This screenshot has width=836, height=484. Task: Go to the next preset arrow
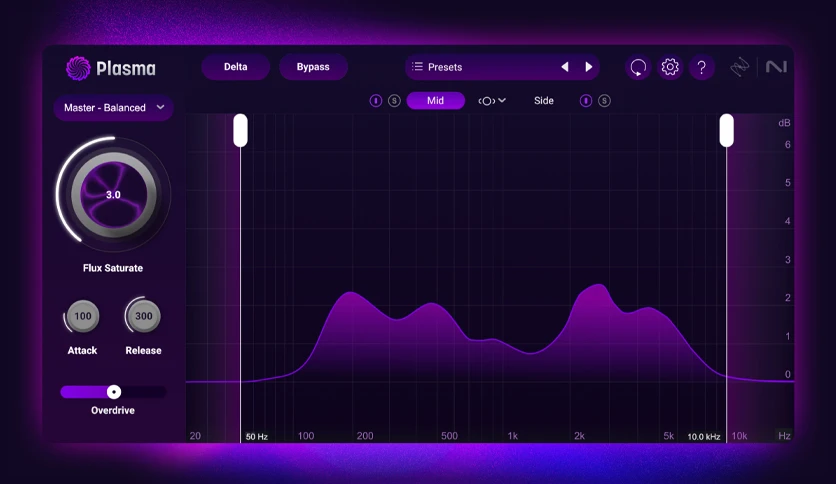click(x=589, y=67)
